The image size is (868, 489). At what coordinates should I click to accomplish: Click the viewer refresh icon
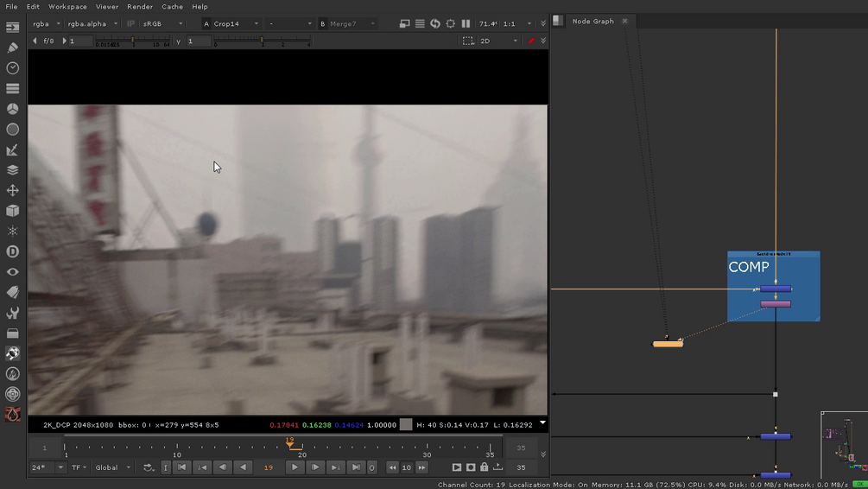click(435, 24)
